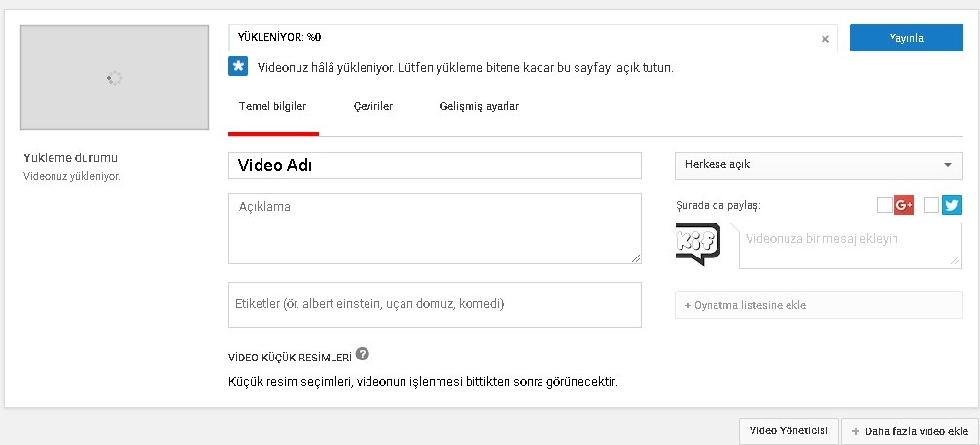Open the Herkese açık privacy dropdown
The height and width of the screenshot is (445, 980).
[x=818, y=165]
